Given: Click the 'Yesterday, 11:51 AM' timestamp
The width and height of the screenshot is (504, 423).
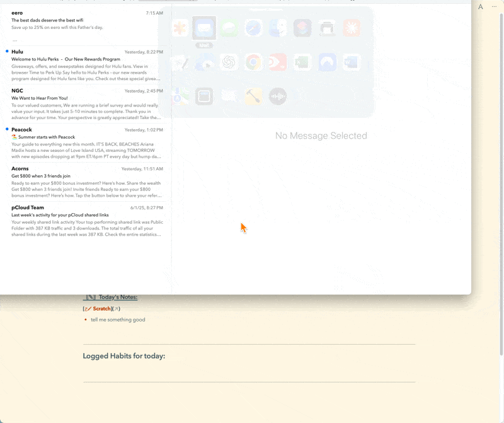Looking at the screenshot, I should pyautogui.click(x=142, y=169).
